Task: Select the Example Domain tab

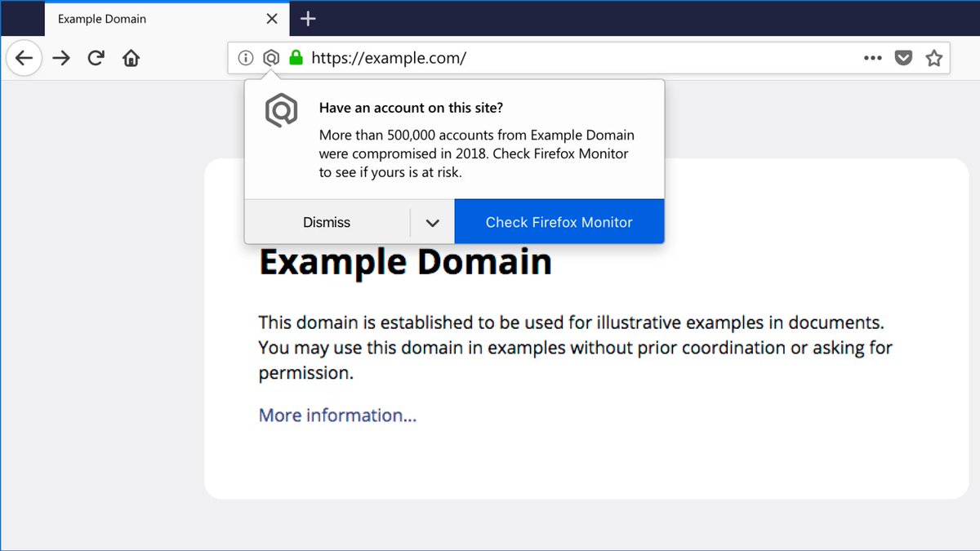Action: (166, 18)
